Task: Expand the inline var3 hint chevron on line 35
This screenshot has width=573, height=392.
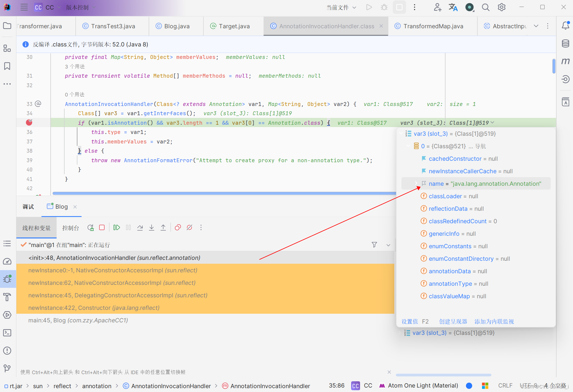Action: [x=493, y=122]
